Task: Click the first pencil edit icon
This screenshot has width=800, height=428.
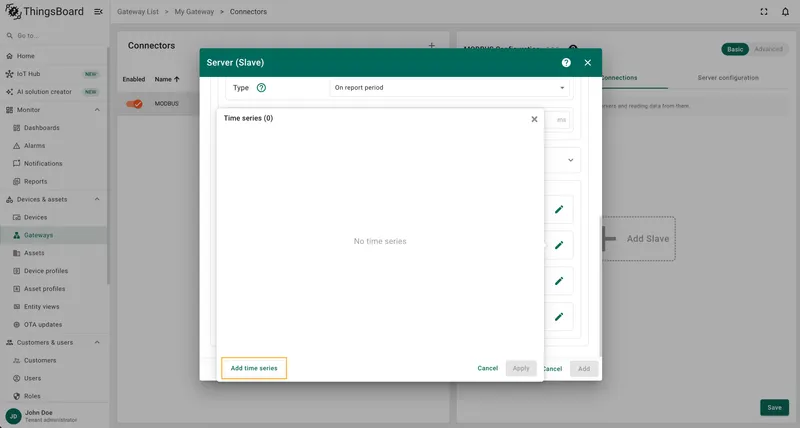Action: tap(559, 209)
